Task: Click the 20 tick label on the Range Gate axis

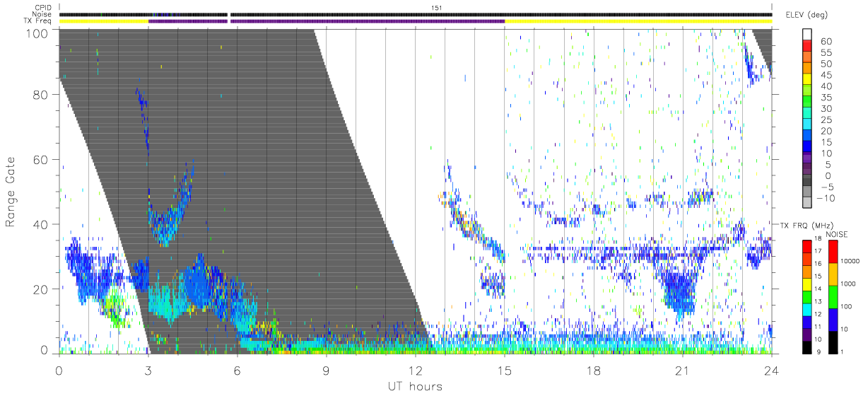Action: coord(41,290)
